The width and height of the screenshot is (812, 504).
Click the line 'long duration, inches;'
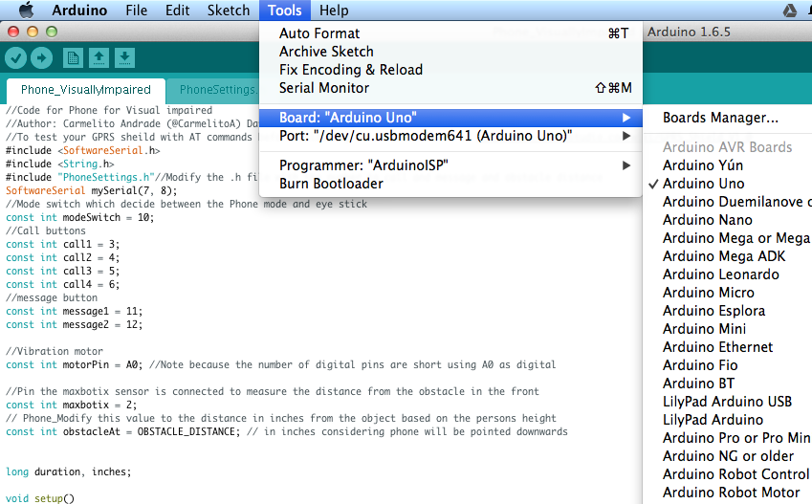68,471
